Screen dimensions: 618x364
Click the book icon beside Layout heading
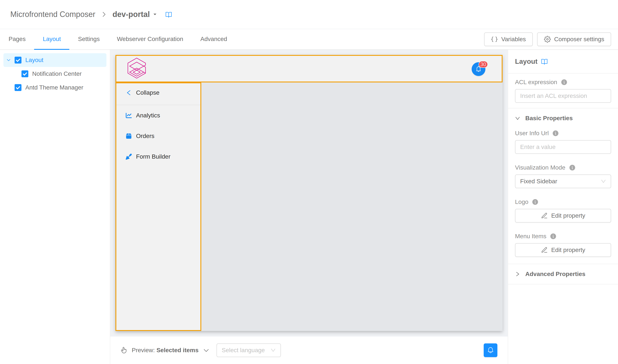click(544, 62)
